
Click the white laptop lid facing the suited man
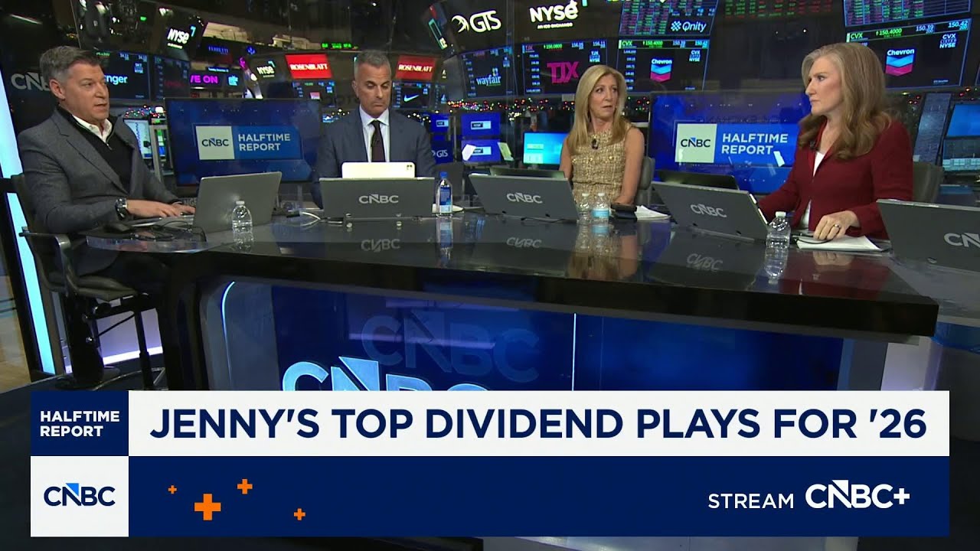pos(378,170)
